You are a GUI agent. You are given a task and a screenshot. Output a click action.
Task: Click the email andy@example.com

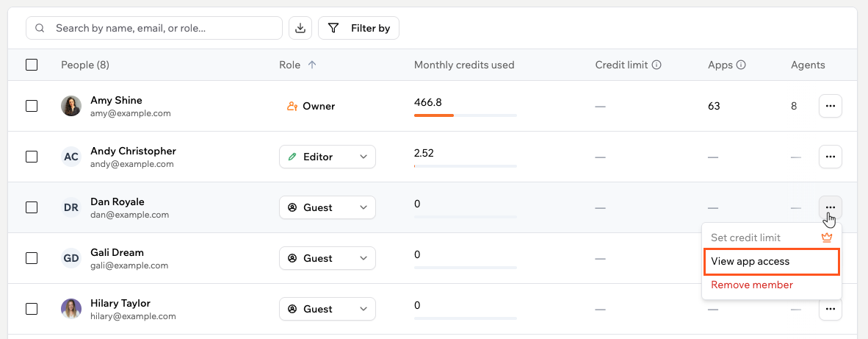tap(132, 164)
